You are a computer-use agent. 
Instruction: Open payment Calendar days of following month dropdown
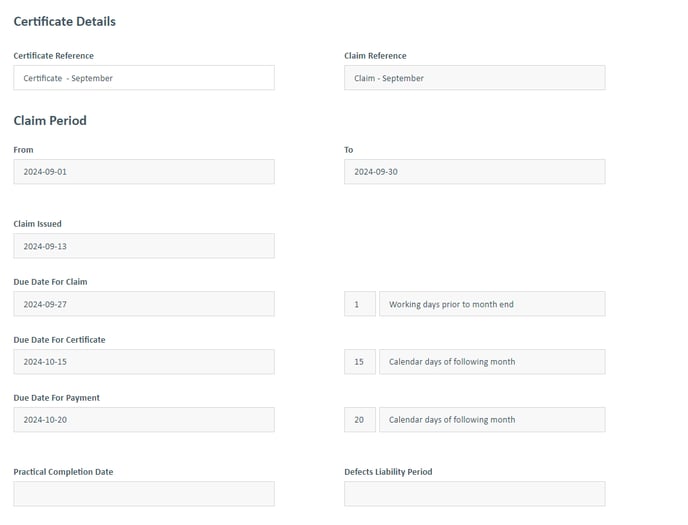pyautogui.click(x=492, y=419)
